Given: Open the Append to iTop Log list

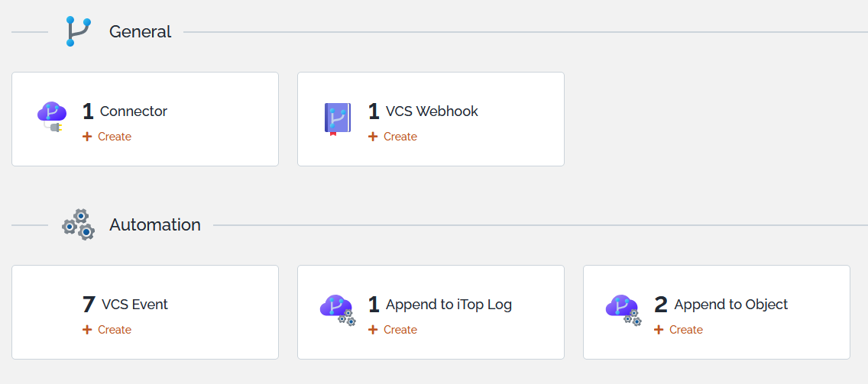Looking at the screenshot, I should coord(449,305).
